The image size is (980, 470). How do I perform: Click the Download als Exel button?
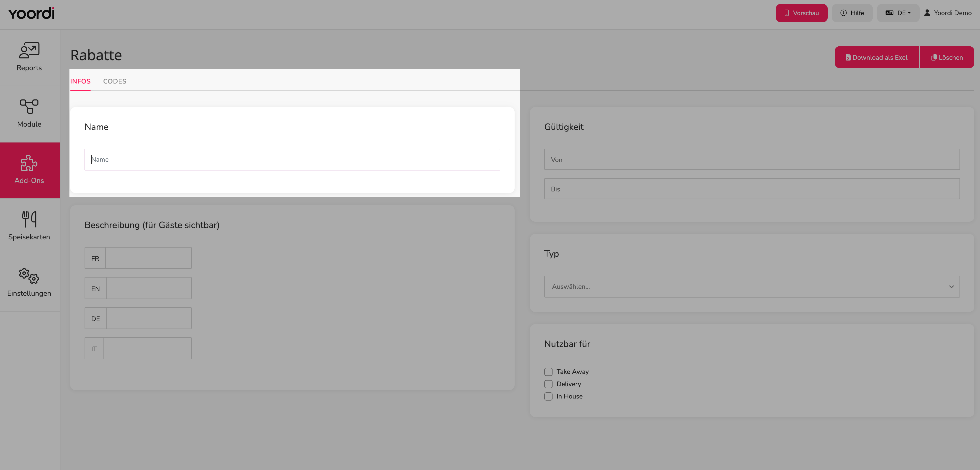876,57
